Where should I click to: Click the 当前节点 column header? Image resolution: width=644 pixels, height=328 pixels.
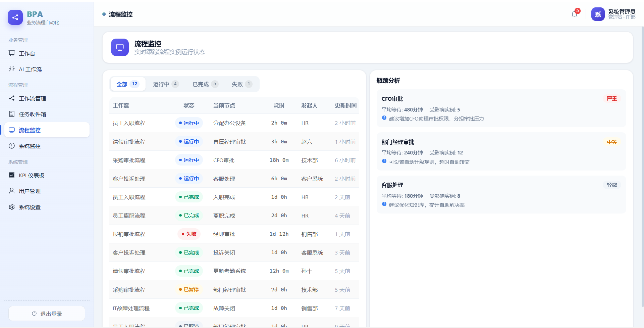pyautogui.click(x=224, y=105)
